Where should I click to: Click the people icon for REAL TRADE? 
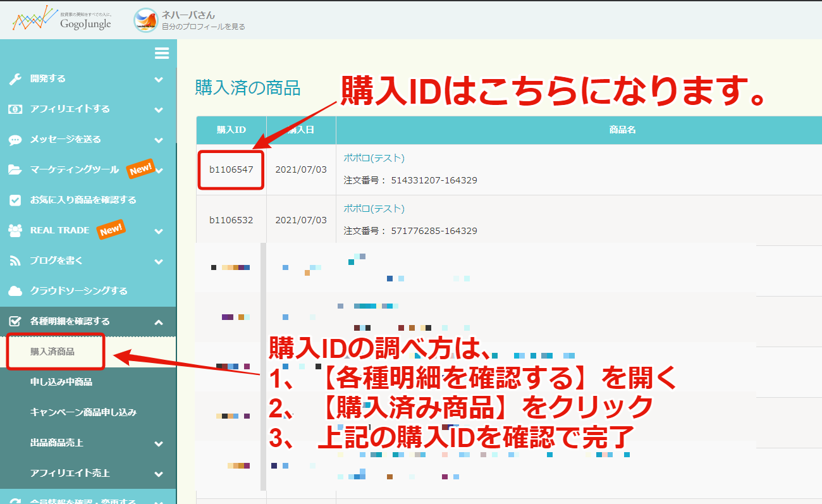pos(15,231)
